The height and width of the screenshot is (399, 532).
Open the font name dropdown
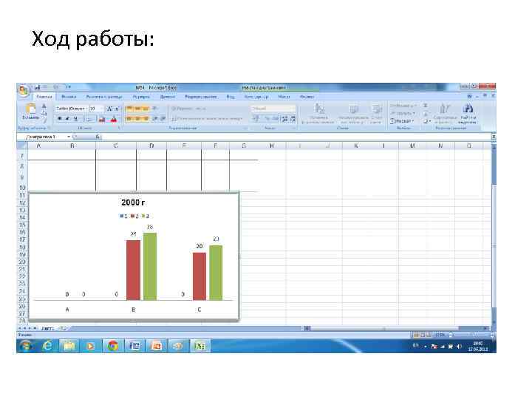pos(86,109)
